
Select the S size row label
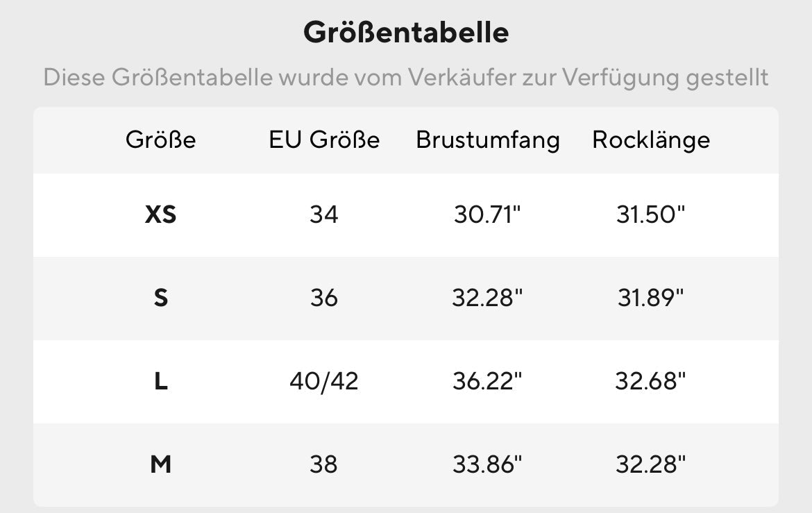[161, 298]
